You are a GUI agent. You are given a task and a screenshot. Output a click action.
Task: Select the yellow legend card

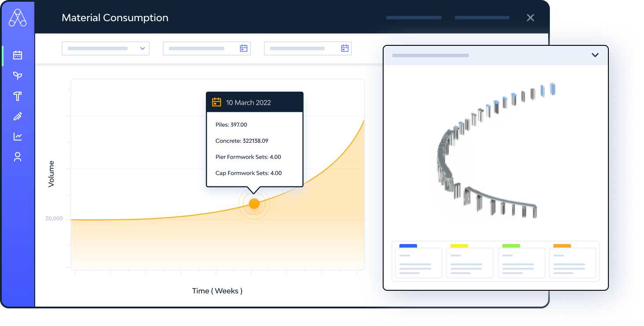tap(469, 262)
